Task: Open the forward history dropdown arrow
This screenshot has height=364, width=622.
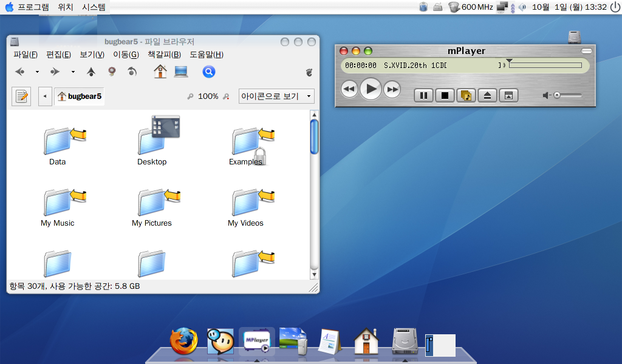Action: (x=73, y=72)
